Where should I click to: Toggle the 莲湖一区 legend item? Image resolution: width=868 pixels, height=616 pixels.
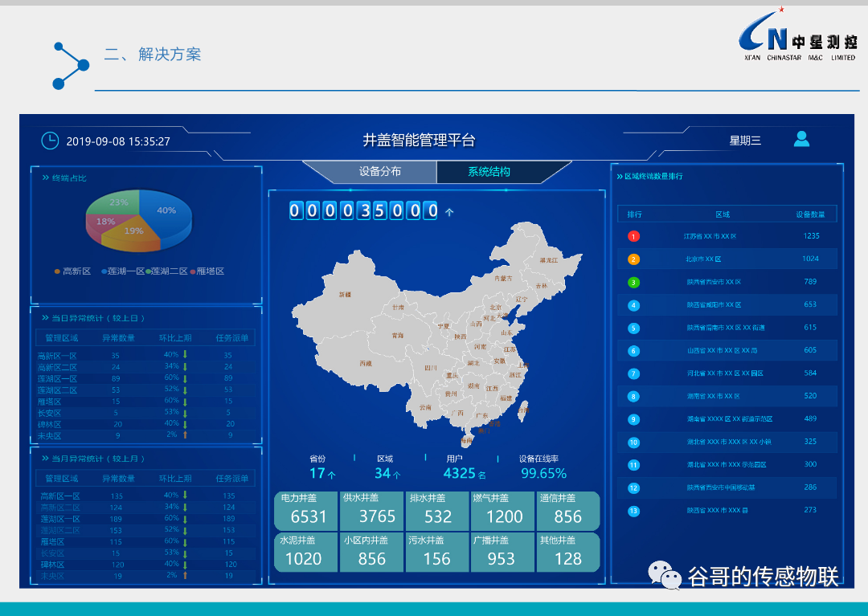coord(119,271)
